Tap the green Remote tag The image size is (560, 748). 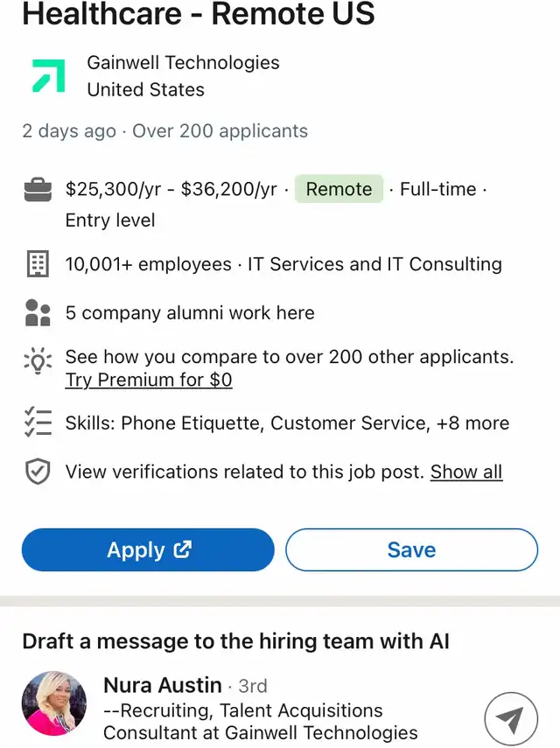click(x=339, y=189)
